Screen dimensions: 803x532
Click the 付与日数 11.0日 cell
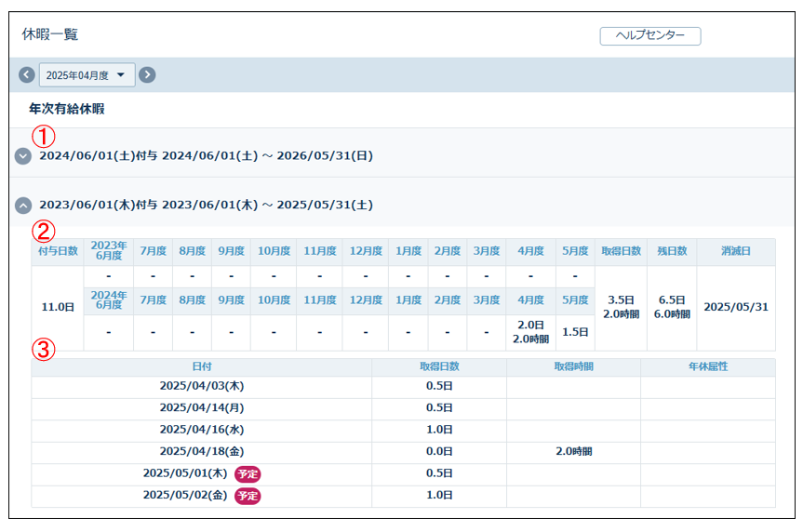pyautogui.click(x=57, y=307)
